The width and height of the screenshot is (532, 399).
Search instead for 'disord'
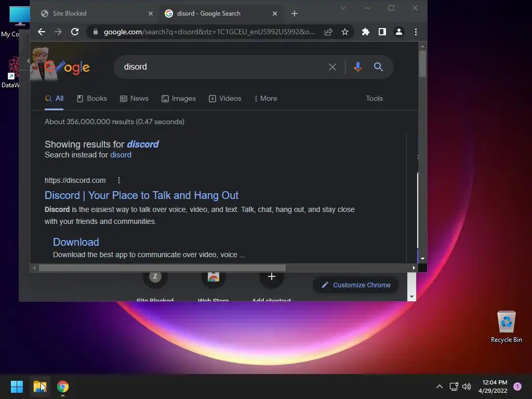121,155
